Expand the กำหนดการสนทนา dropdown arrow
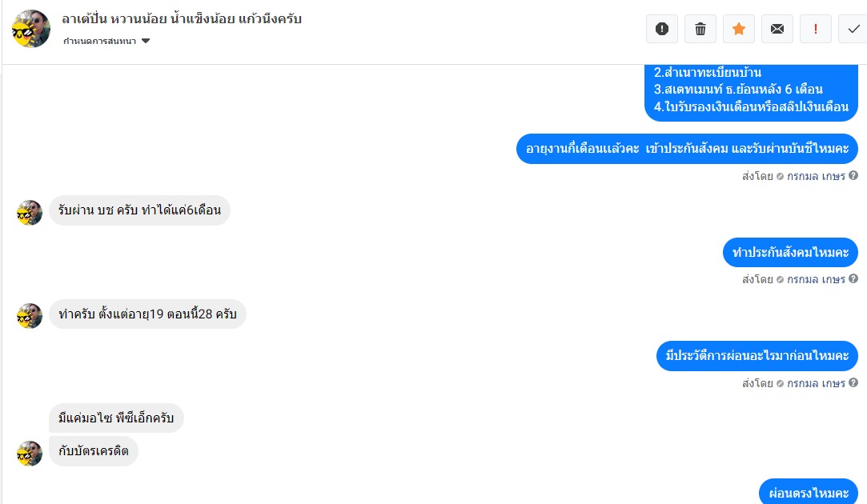The width and height of the screenshot is (867, 504). [146, 41]
